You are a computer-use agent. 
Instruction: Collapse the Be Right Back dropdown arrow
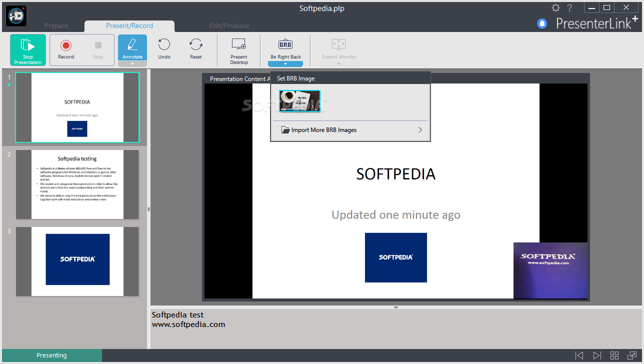pos(285,64)
